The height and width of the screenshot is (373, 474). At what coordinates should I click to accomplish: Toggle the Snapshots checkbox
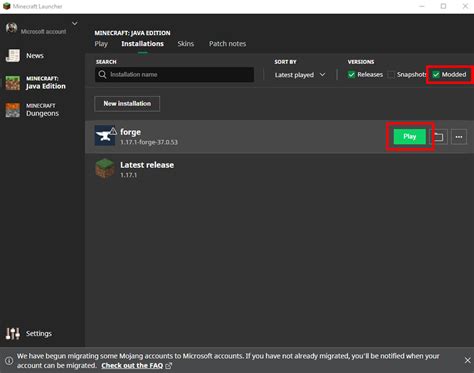coord(391,75)
